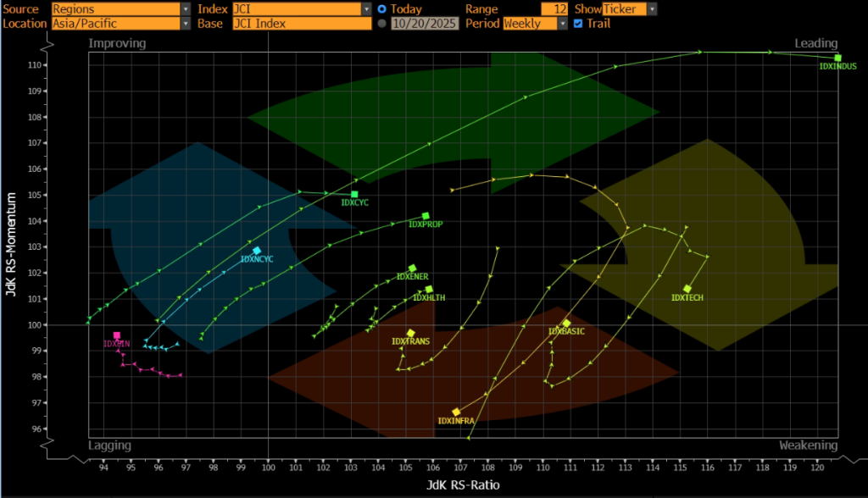Select the IDXPROP sector marker
This screenshot has height=498, width=868.
pyautogui.click(x=426, y=216)
